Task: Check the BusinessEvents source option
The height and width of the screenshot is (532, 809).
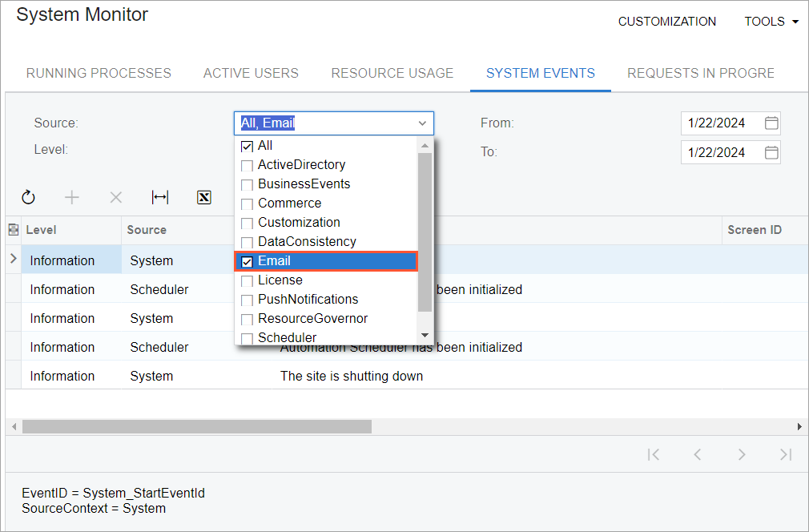Action: click(248, 185)
